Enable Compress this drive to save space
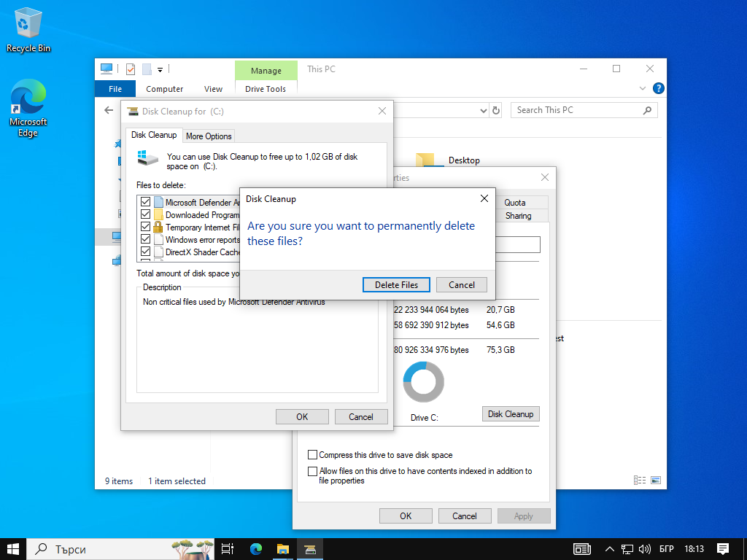This screenshot has width=747, height=560. 312,455
